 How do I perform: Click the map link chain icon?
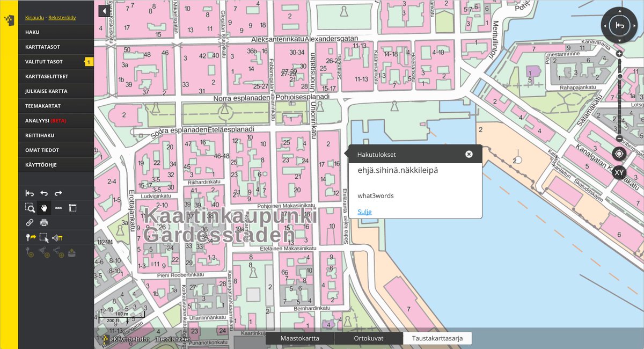coord(30,222)
